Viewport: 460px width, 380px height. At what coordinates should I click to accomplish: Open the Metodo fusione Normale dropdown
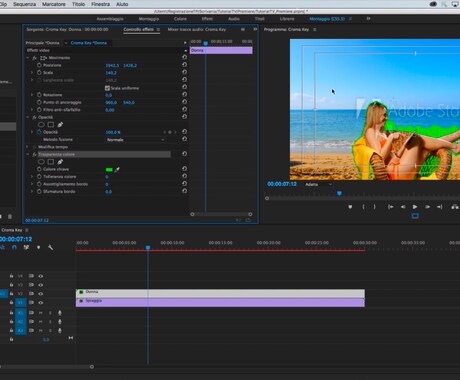[135, 140]
